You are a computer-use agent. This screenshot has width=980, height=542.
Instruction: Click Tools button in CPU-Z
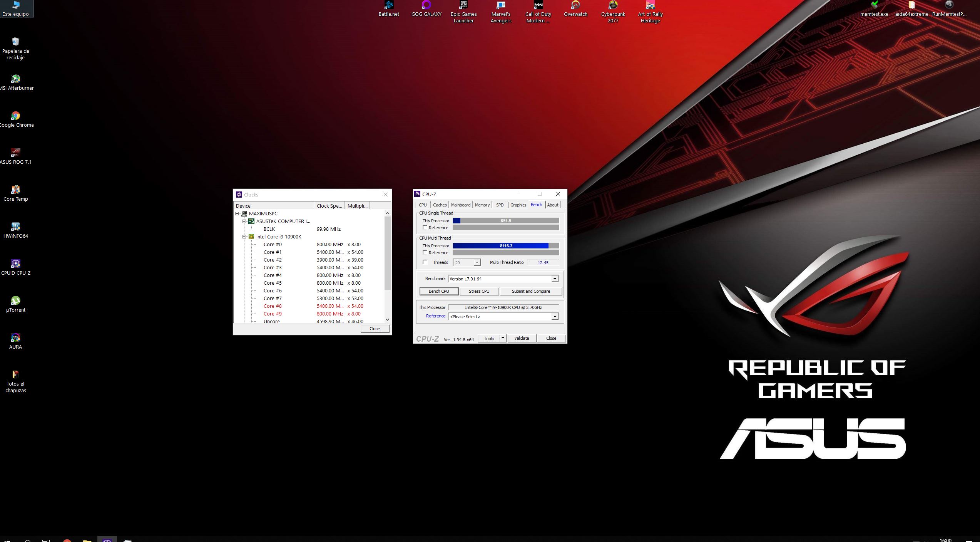click(489, 338)
